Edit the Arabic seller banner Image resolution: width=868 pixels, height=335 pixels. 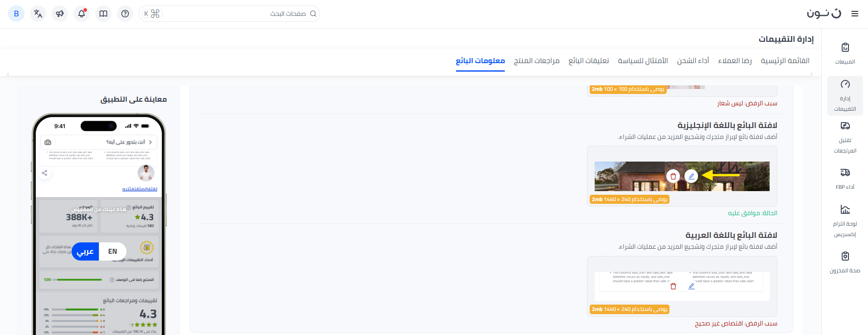(691, 286)
